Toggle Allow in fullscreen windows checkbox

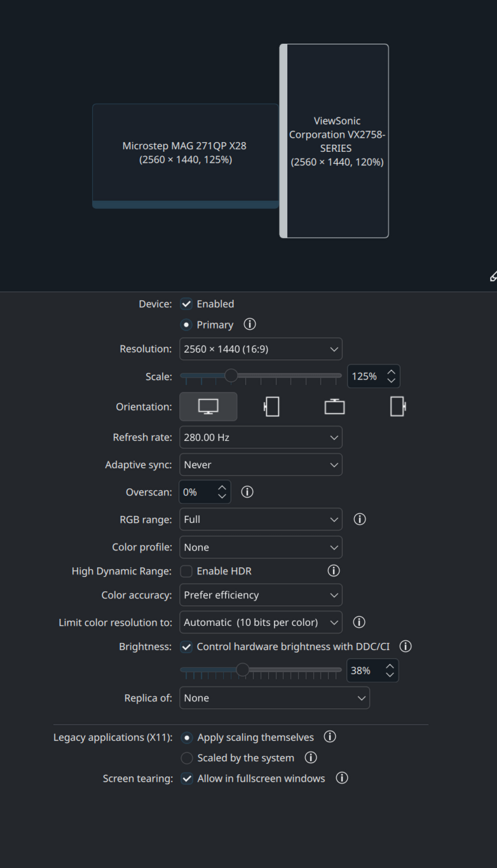click(187, 778)
